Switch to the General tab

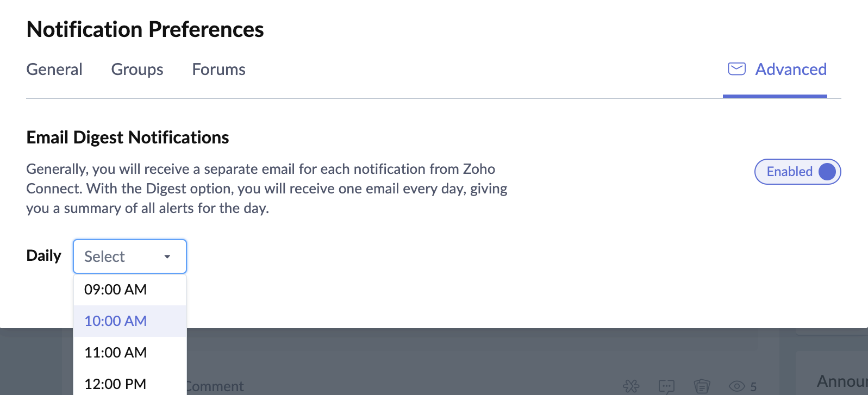coord(54,70)
